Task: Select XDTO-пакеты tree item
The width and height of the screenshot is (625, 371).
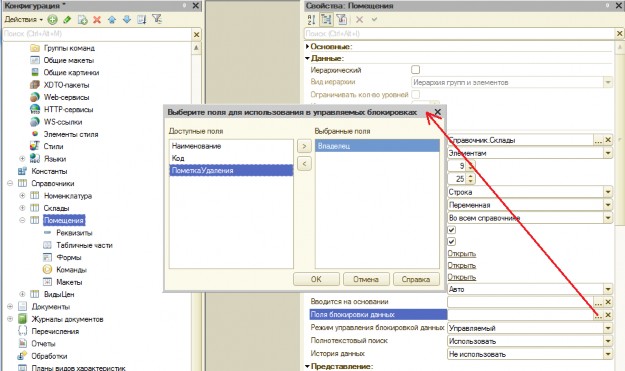Action: [66, 85]
